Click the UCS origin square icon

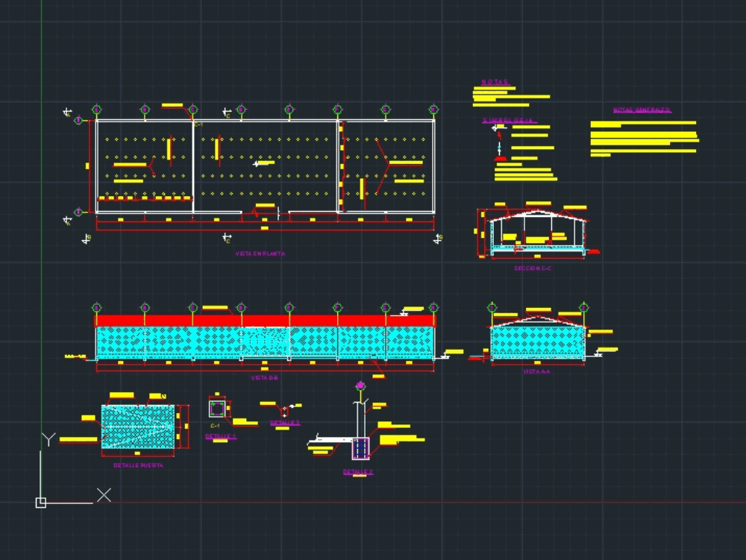(41, 503)
